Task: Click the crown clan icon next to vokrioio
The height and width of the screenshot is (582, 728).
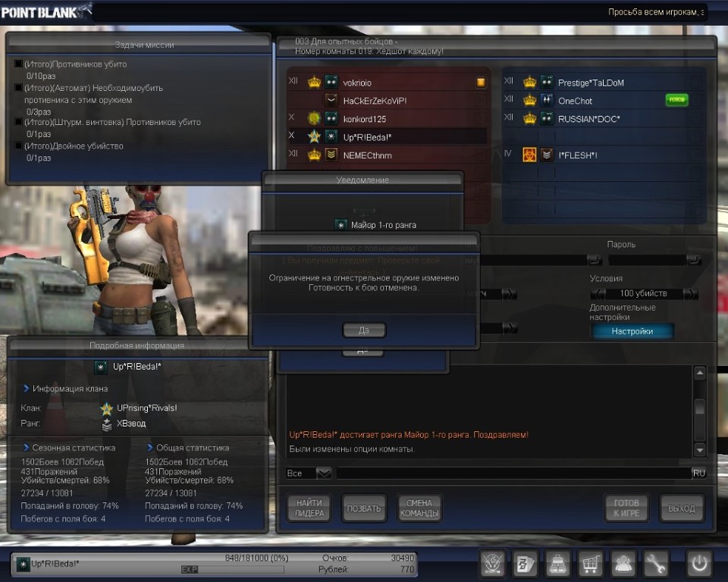Action: [314, 82]
